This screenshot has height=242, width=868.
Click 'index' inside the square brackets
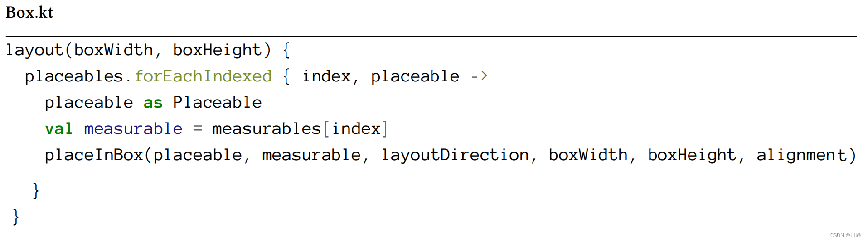pos(356,129)
